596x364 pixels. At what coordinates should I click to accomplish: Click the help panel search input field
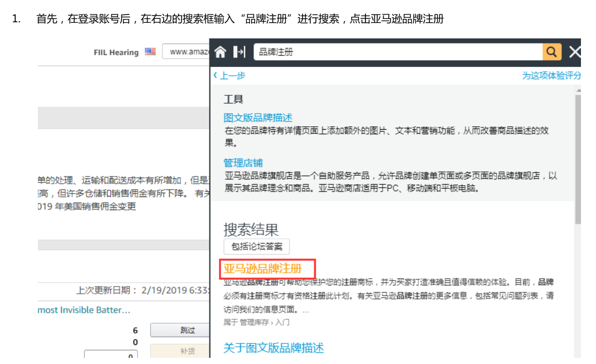(x=390, y=51)
